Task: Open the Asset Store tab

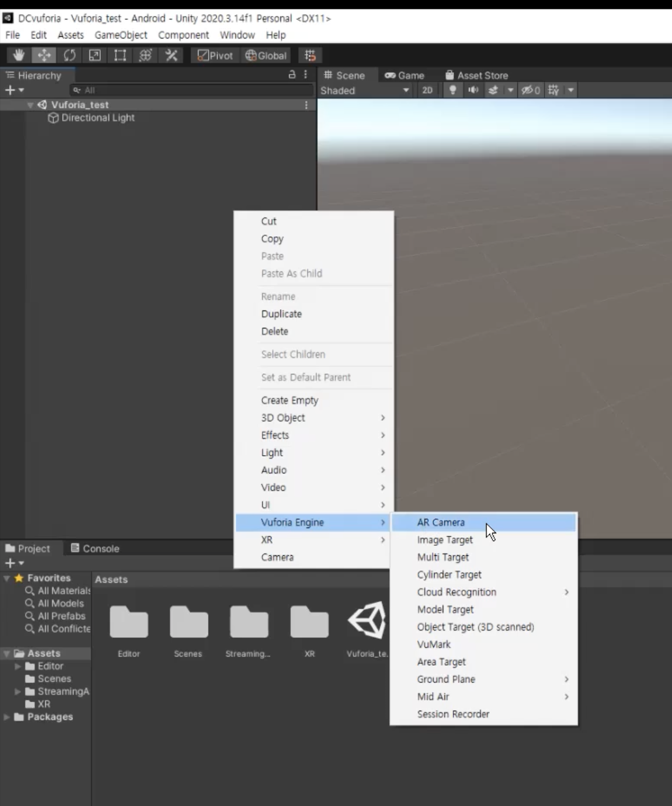Action: click(x=477, y=75)
